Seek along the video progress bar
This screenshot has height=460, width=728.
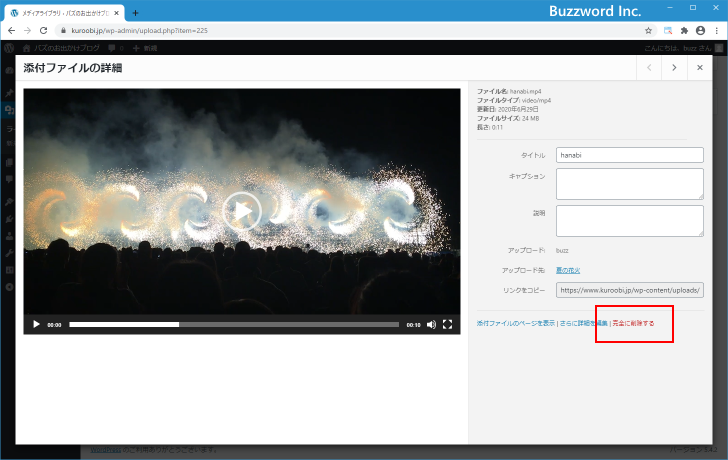pos(234,324)
